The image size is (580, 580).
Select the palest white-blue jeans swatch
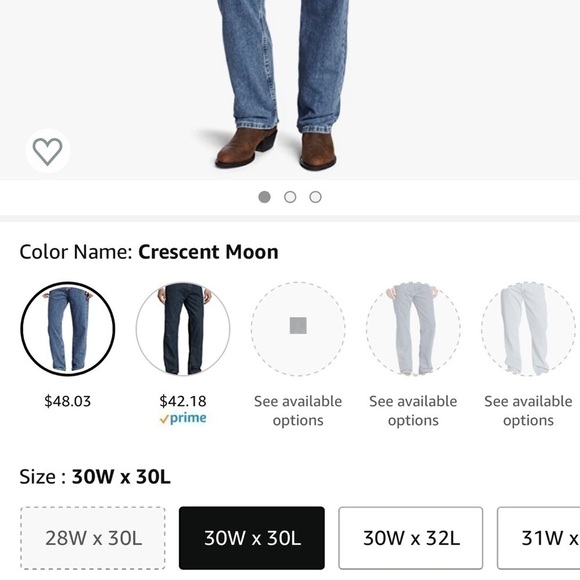[x=528, y=329]
